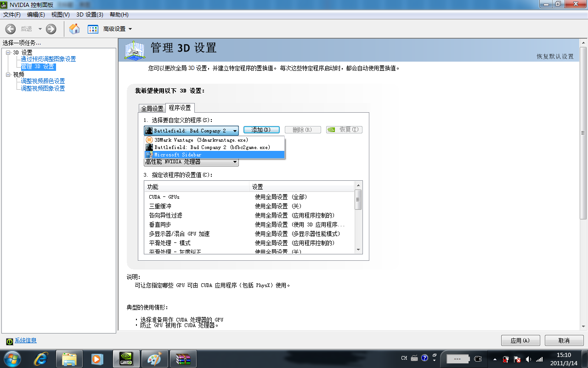Open the 编辑(E) menu

pos(36,15)
